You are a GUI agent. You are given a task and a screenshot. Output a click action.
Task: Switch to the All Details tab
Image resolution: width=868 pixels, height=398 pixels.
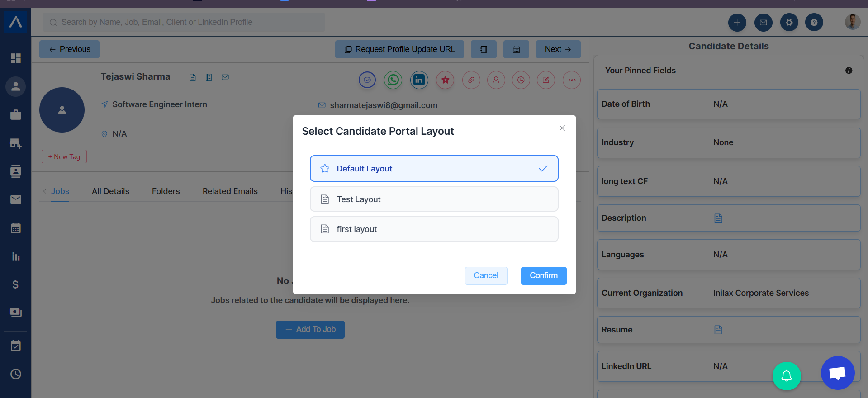[x=110, y=191]
